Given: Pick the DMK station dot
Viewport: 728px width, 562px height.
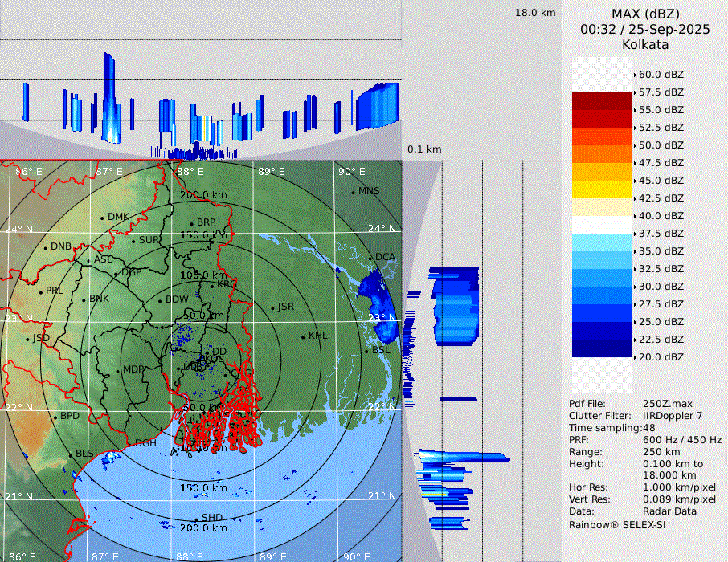Looking at the screenshot, I should (103, 218).
